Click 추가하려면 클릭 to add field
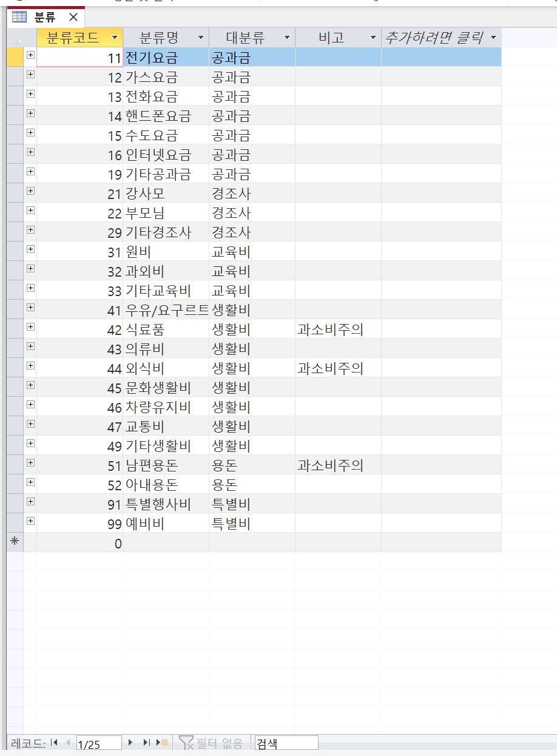 (433, 38)
